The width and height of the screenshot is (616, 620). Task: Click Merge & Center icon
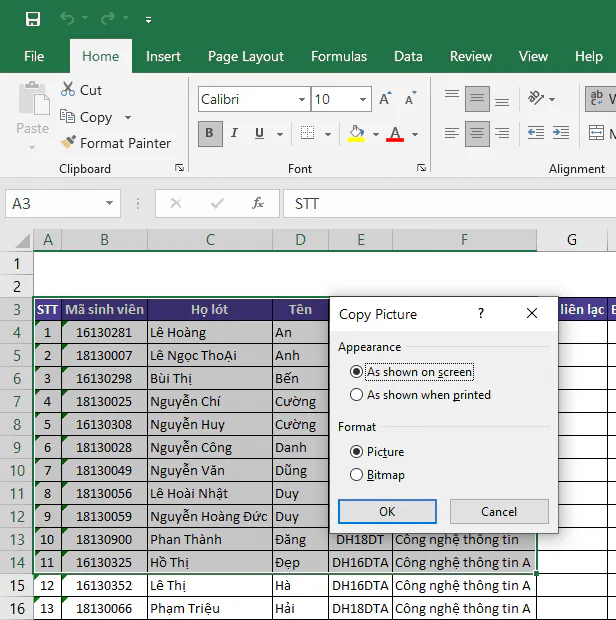click(x=597, y=133)
